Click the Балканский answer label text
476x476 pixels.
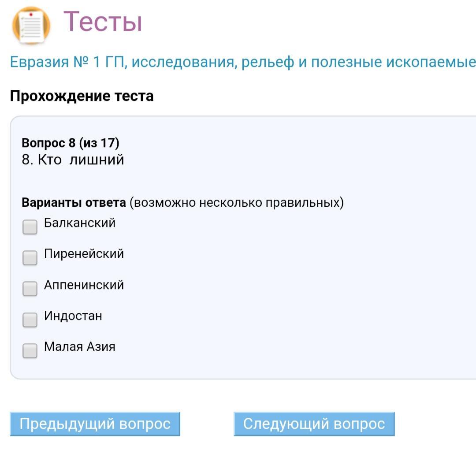pyautogui.click(x=80, y=223)
